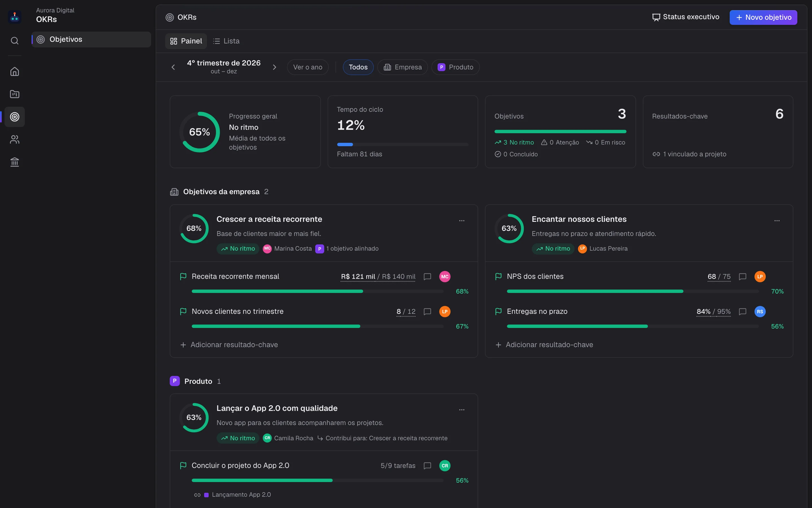Image resolution: width=812 pixels, height=508 pixels.
Task: Switch to the Painel tab
Action: coord(186,41)
